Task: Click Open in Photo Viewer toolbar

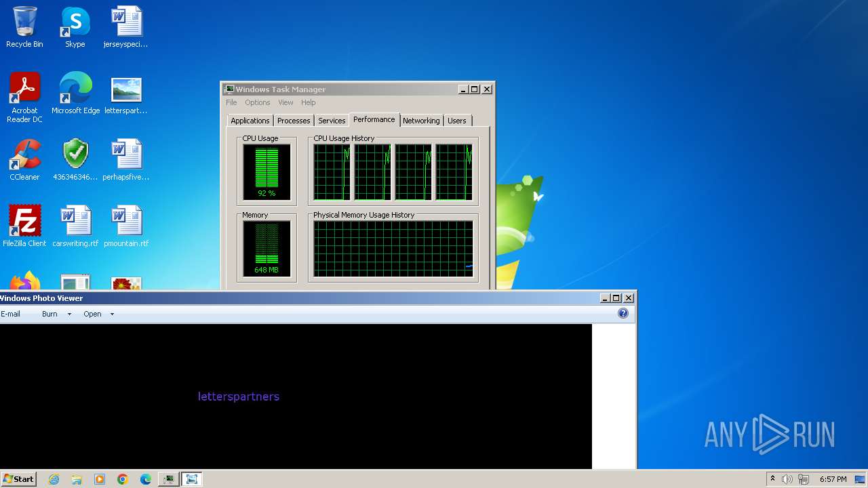Action: click(92, 314)
